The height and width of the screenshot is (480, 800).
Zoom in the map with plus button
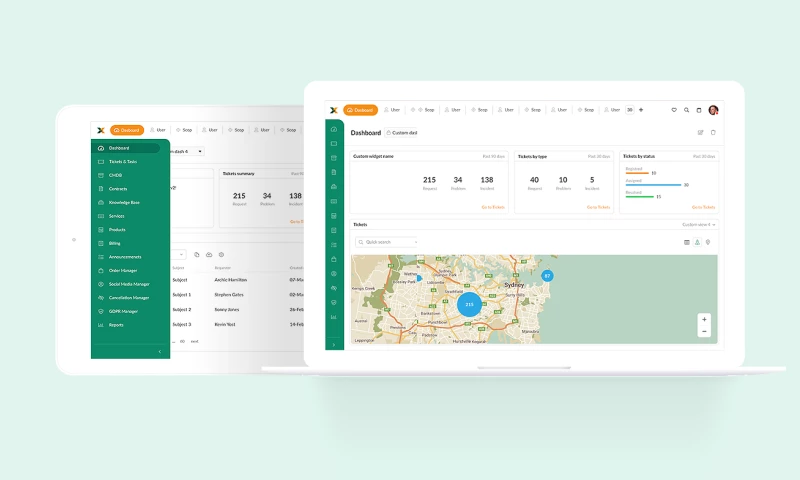704,319
